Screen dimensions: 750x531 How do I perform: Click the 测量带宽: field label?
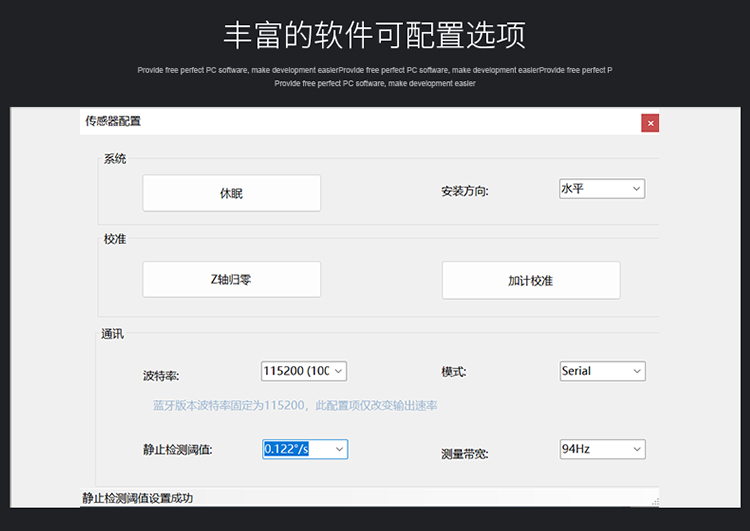click(x=465, y=454)
